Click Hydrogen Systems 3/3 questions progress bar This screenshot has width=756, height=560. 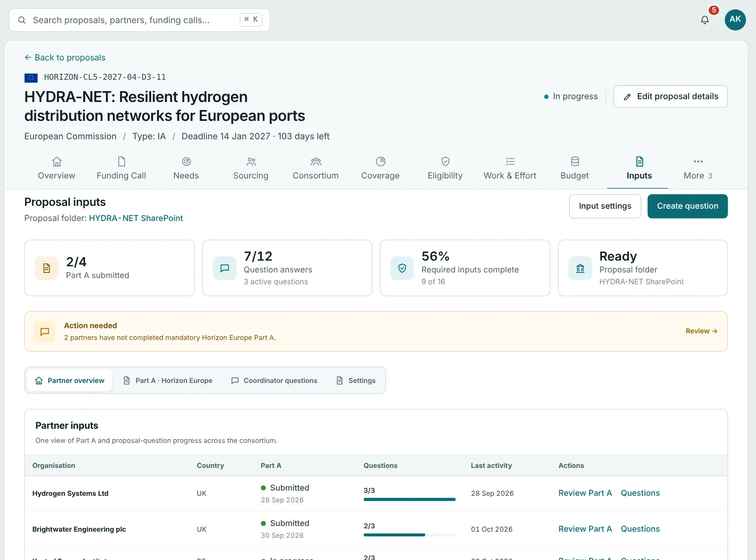pos(410,499)
